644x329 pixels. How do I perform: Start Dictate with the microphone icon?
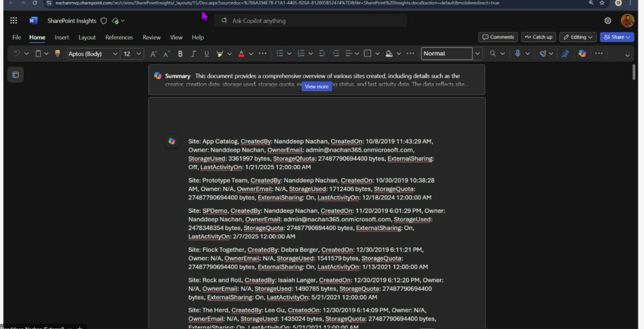tap(518, 53)
